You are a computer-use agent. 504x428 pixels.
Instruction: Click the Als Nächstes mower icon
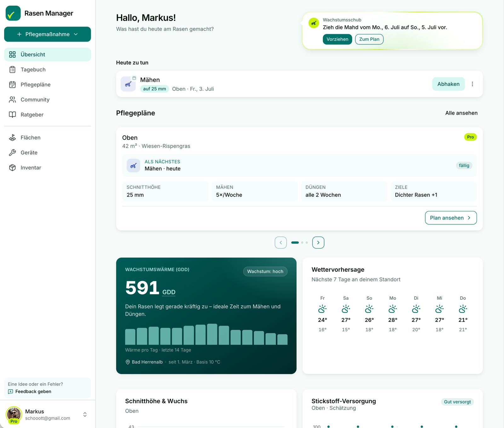tap(133, 166)
